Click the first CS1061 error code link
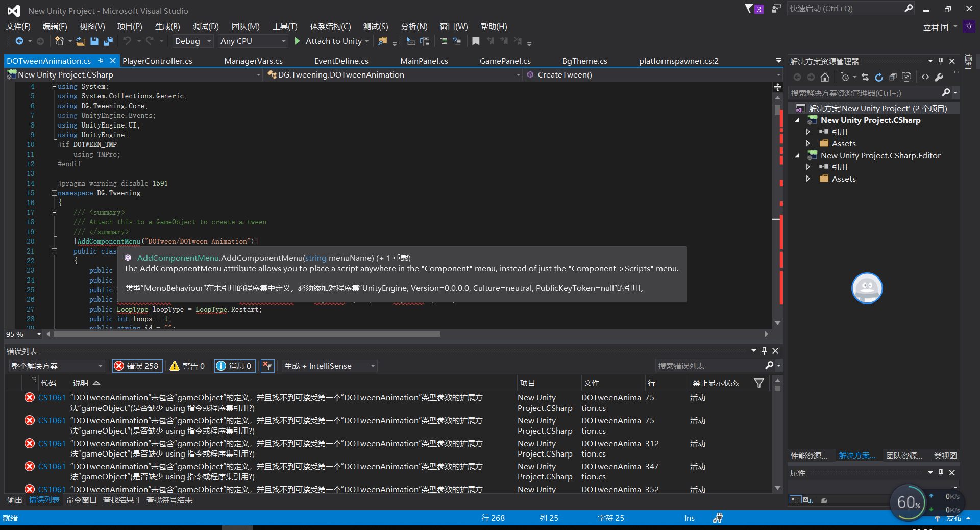 click(52, 397)
